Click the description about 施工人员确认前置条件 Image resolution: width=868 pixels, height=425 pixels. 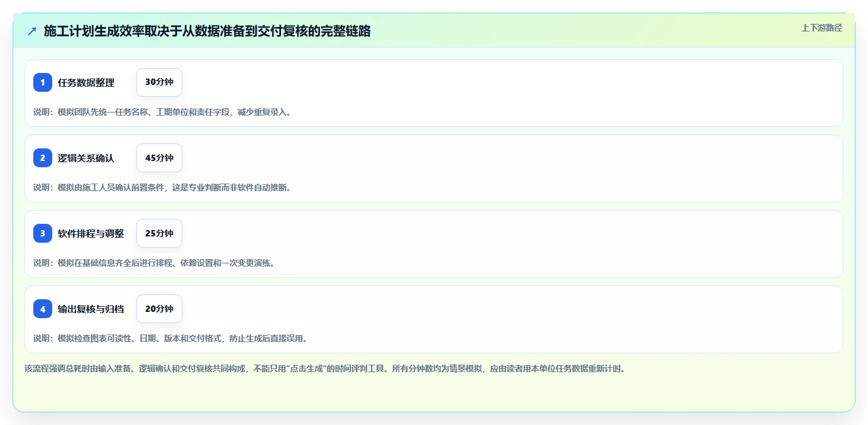[162, 187]
